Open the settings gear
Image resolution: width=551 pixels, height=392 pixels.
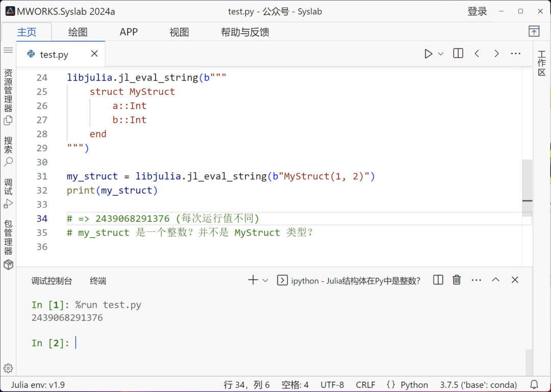[8, 368]
